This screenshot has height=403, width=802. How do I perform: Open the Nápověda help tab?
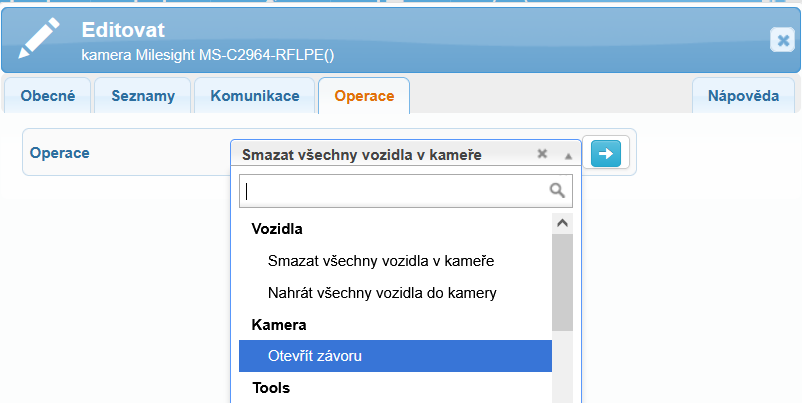[743, 96]
